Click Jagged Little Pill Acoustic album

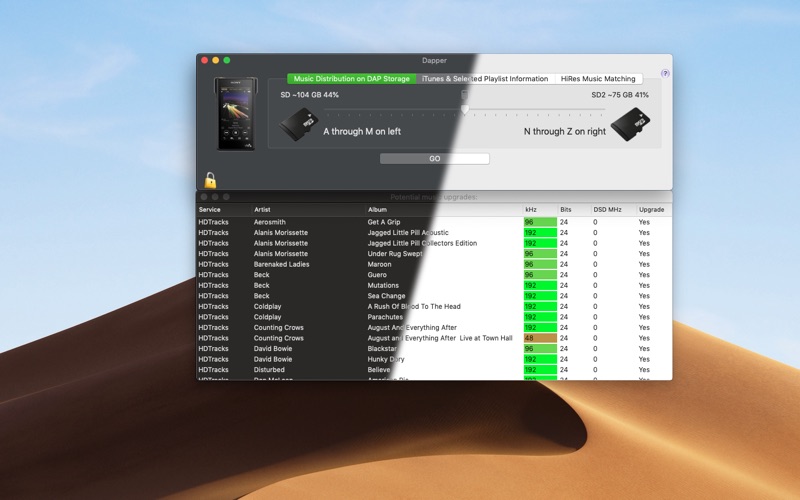pos(408,233)
